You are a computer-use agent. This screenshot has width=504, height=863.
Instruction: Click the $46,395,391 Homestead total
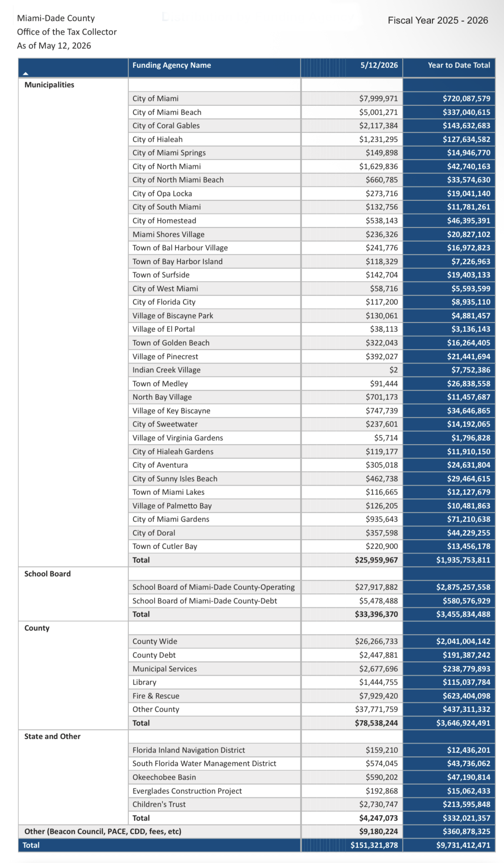469,221
